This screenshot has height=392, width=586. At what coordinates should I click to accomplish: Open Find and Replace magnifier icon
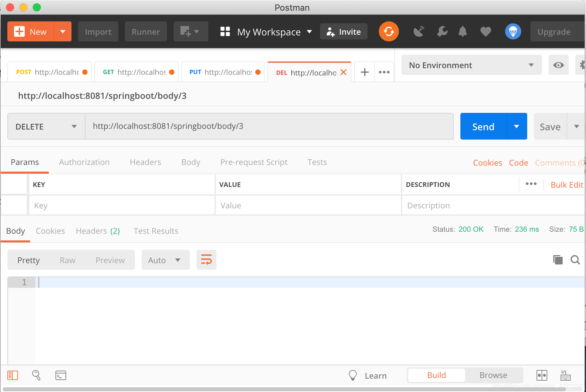click(x=36, y=375)
